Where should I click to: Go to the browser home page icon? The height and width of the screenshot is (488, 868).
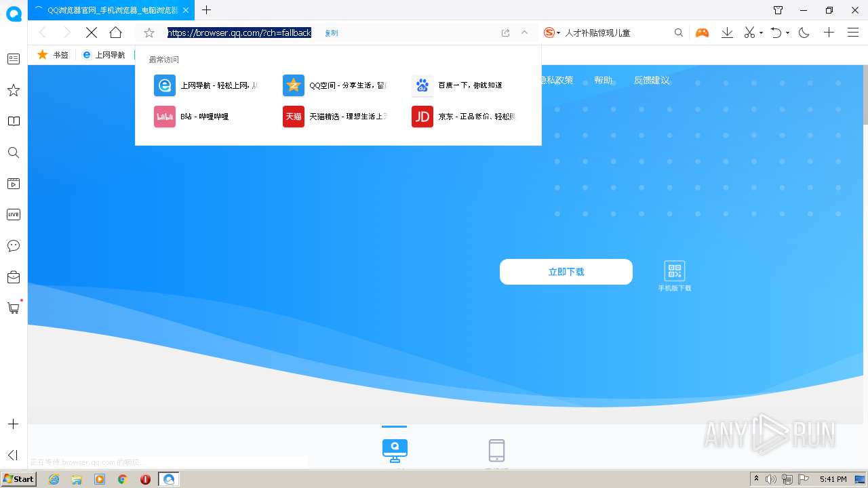(116, 33)
